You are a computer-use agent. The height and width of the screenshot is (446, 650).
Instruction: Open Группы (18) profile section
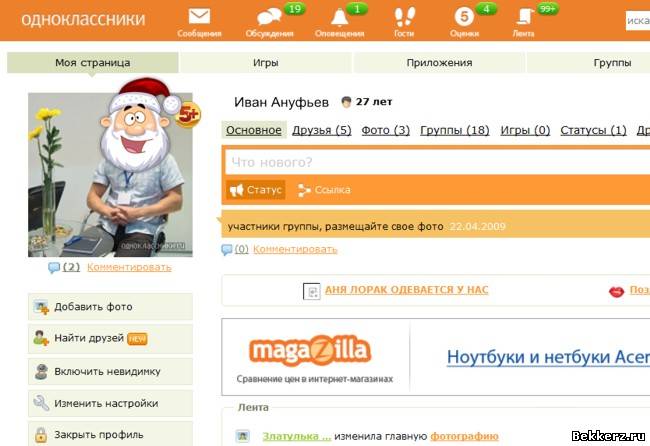point(455,130)
